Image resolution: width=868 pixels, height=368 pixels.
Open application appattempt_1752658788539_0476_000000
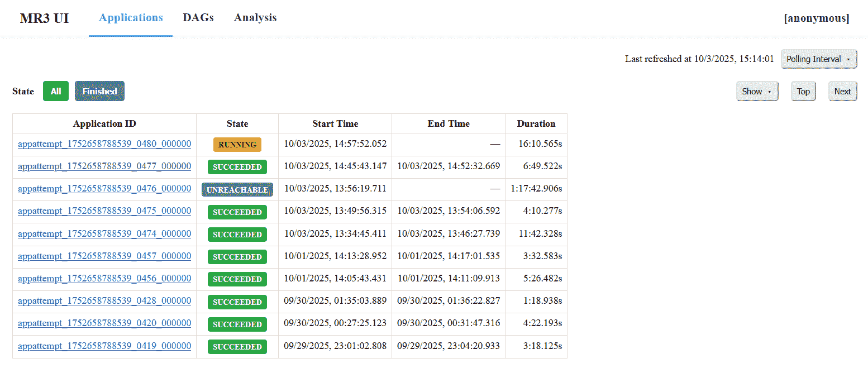(104, 189)
